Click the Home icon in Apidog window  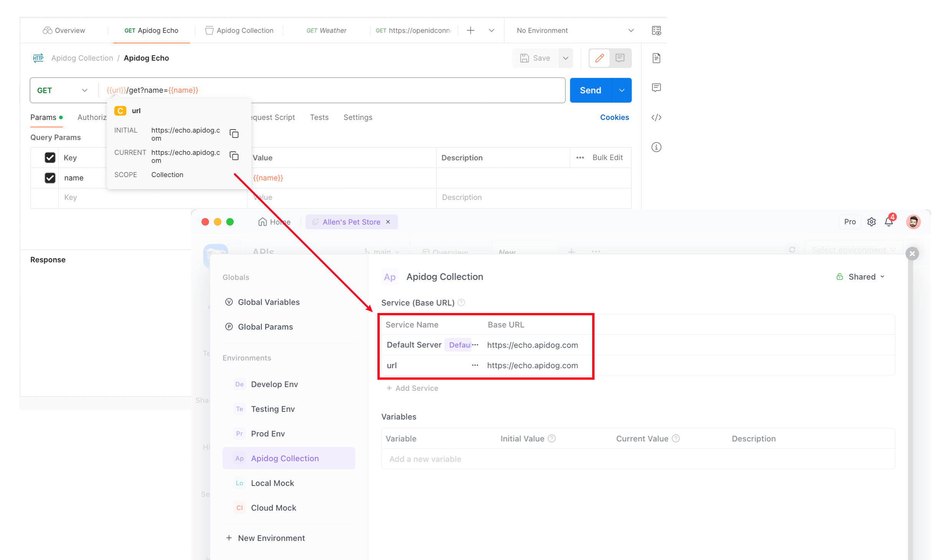262,222
